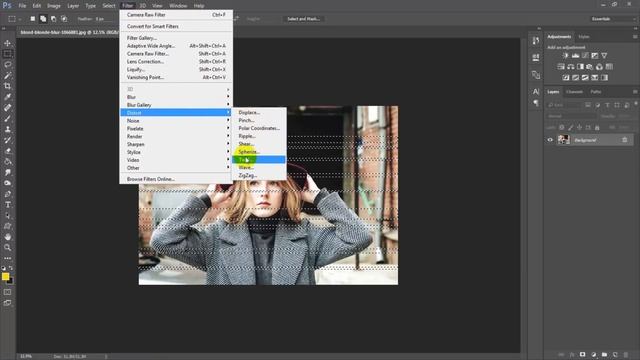This screenshot has width=640, height=360.
Task: Toggle lock image pixels brush icon
Action: click(x=570, y=128)
